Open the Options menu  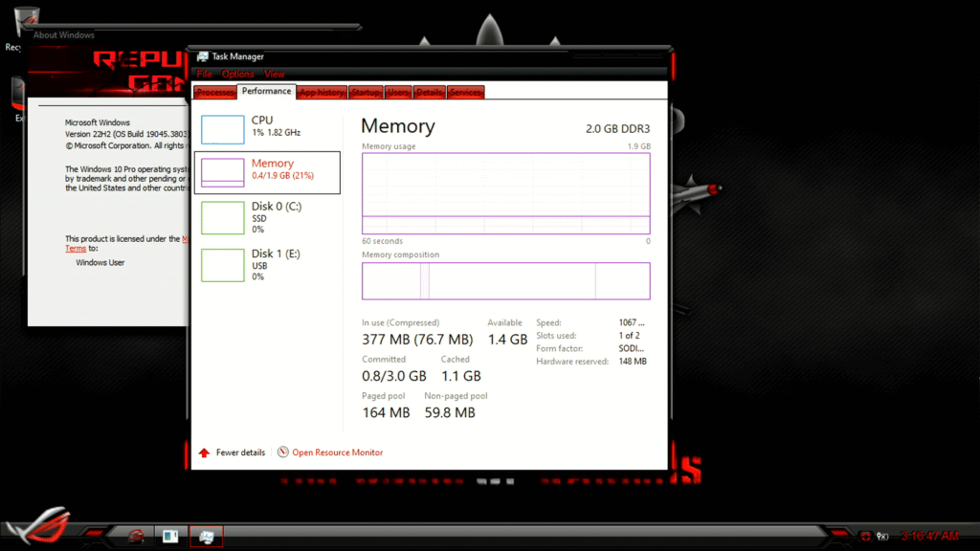(x=237, y=74)
